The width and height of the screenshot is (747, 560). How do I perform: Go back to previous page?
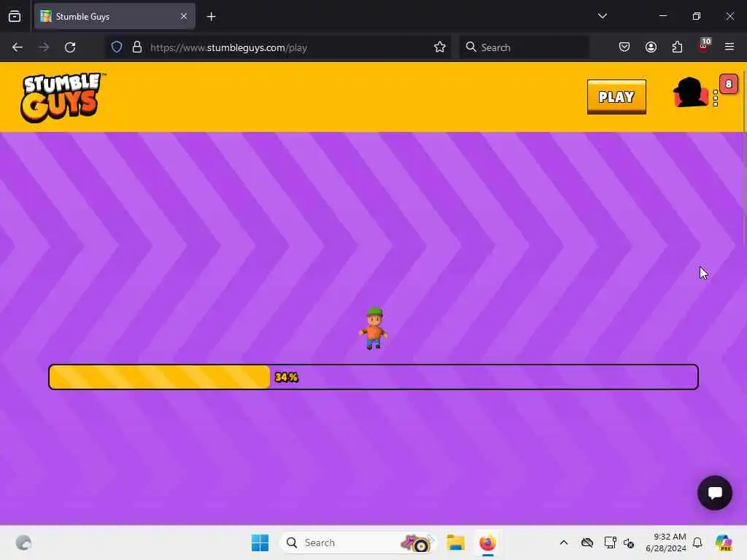[x=18, y=47]
